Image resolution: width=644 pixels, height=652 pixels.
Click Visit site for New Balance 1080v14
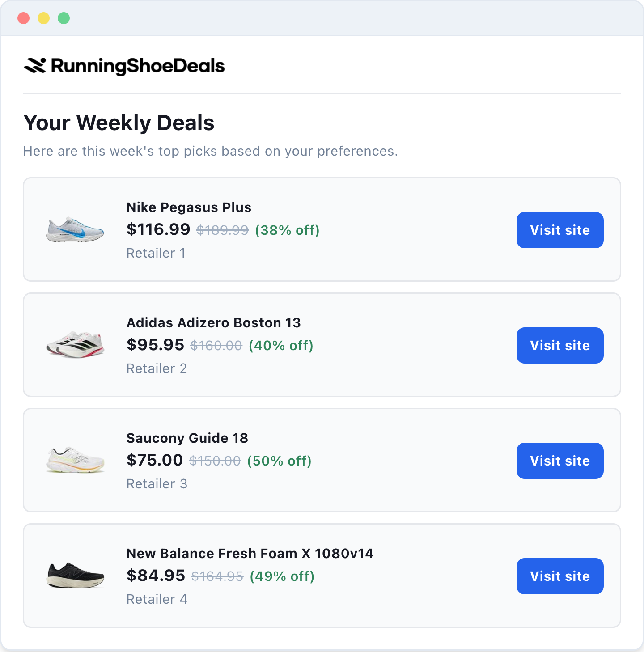click(559, 576)
